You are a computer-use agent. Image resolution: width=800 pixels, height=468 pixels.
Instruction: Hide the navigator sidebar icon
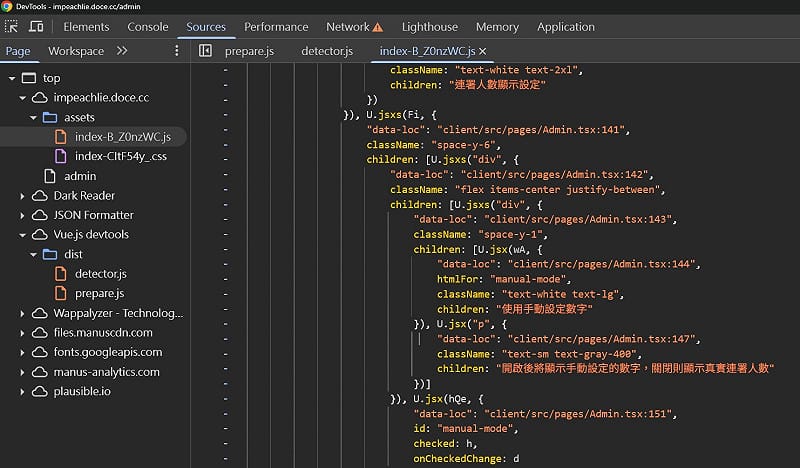point(205,51)
